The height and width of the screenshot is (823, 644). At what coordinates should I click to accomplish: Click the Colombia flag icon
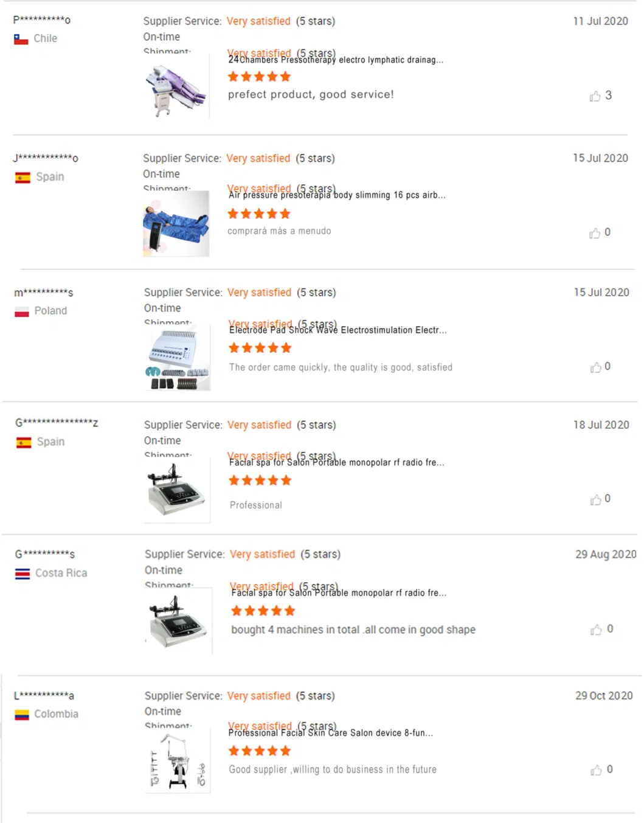[22, 715]
